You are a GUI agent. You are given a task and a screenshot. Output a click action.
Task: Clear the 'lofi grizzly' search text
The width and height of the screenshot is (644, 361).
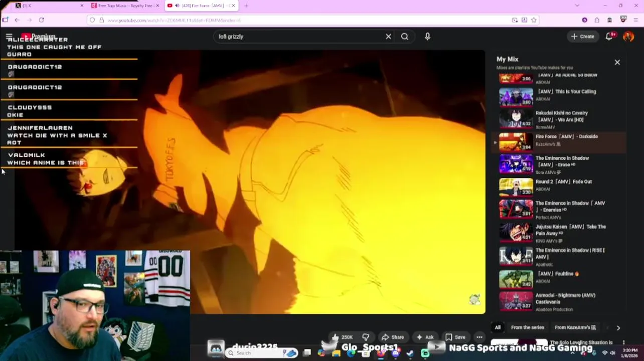click(388, 37)
